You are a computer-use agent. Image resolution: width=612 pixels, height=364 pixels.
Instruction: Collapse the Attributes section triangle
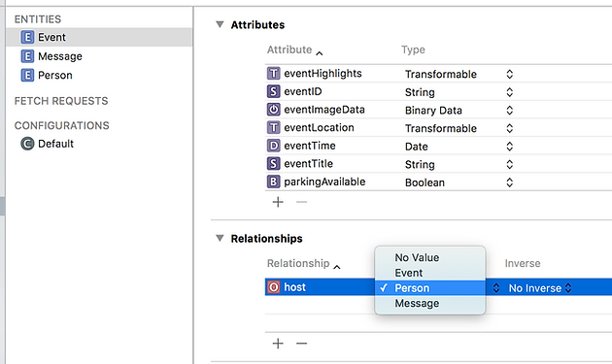point(221,24)
